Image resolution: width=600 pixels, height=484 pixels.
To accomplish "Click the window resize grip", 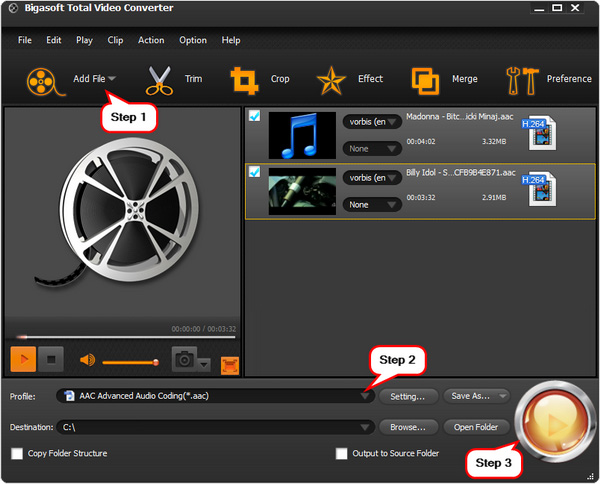I will pos(590,476).
